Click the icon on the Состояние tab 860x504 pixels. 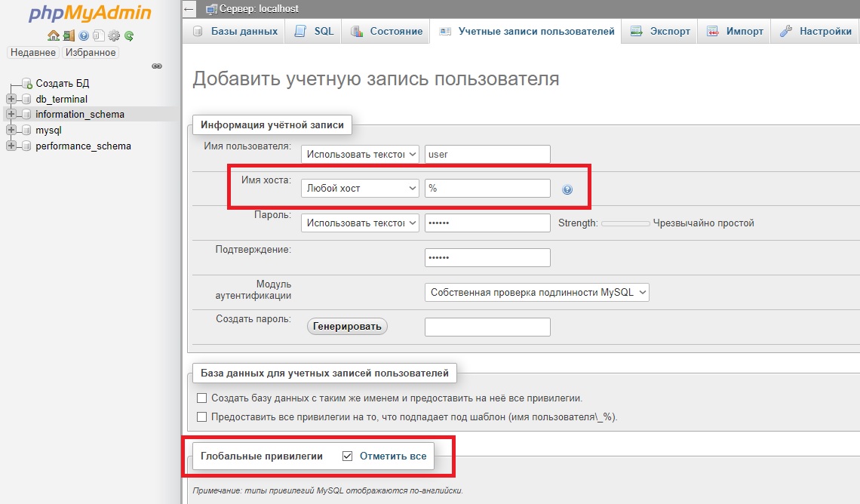(357, 31)
